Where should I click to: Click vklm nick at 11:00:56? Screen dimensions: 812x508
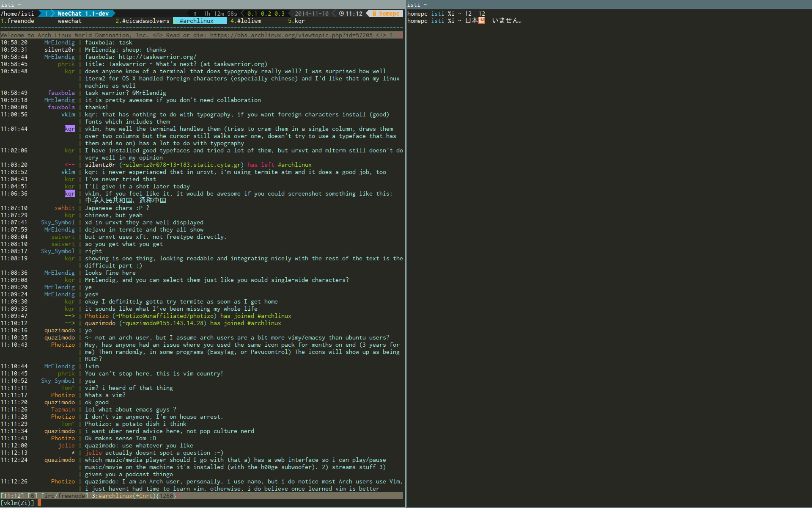click(x=68, y=114)
